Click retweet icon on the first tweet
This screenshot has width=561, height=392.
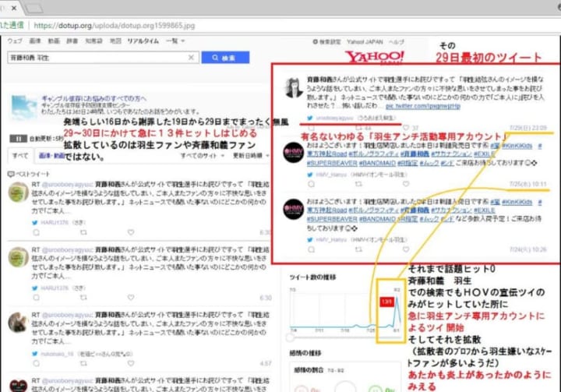pyautogui.click(x=83, y=232)
